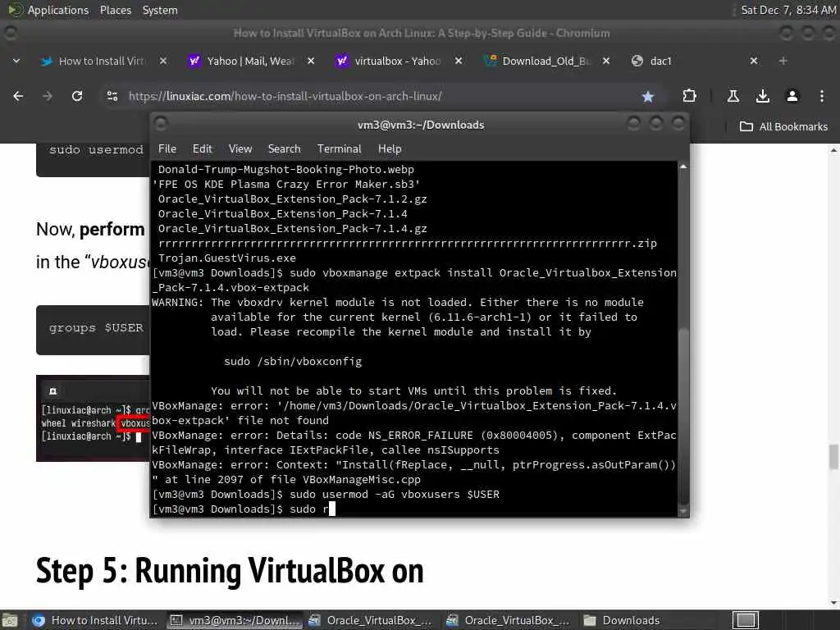Click the bookmark star icon

click(648, 97)
